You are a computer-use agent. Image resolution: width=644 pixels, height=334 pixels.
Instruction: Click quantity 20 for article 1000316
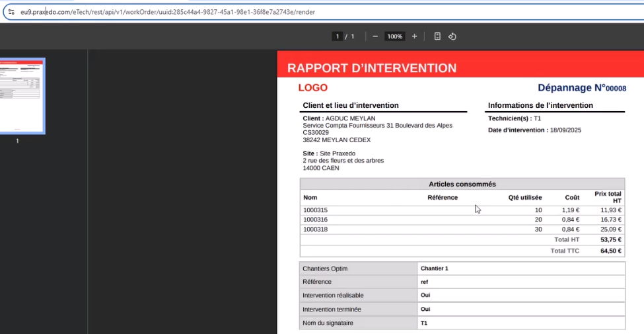pos(538,220)
